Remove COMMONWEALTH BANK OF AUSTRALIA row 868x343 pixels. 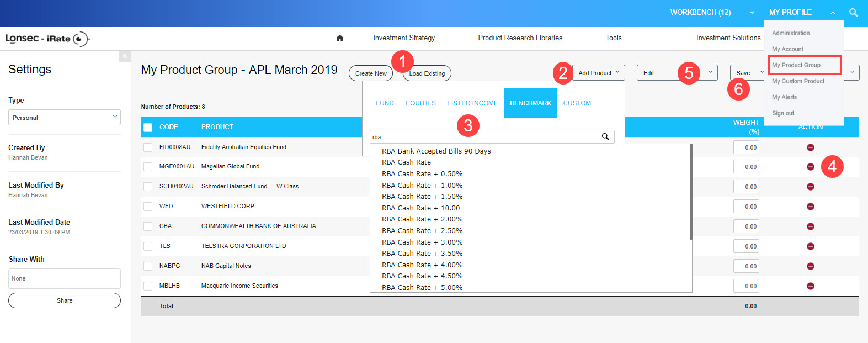[x=811, y=226]
